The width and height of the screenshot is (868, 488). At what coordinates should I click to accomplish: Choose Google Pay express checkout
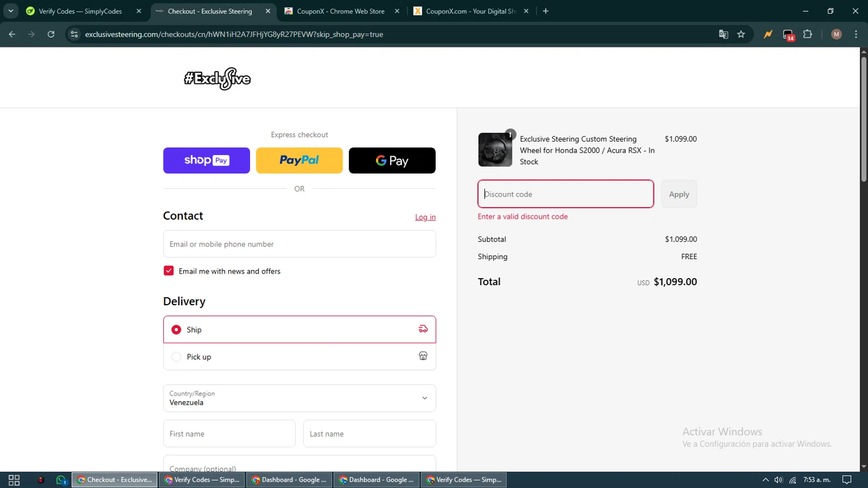coord(392,160)
